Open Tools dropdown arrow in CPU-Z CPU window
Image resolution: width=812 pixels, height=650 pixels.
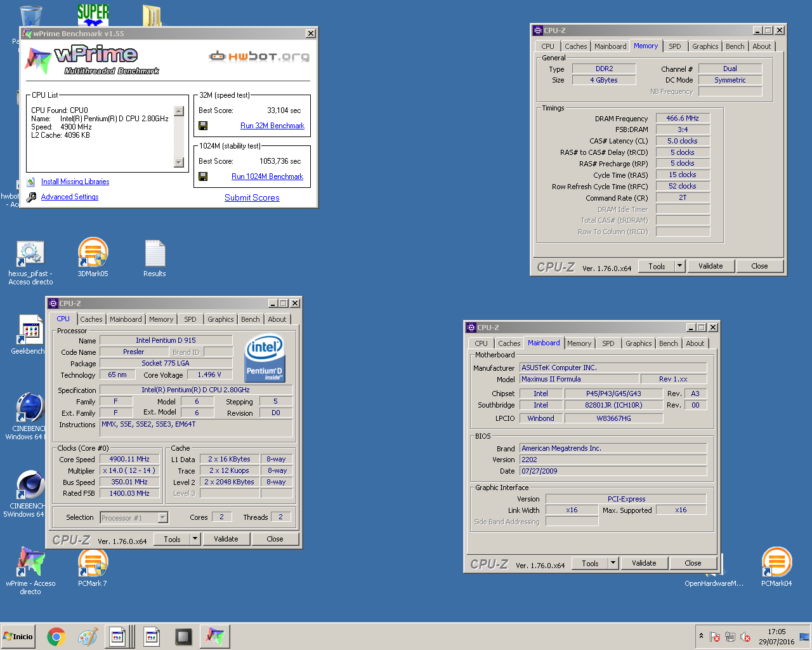tap(195, 539)
